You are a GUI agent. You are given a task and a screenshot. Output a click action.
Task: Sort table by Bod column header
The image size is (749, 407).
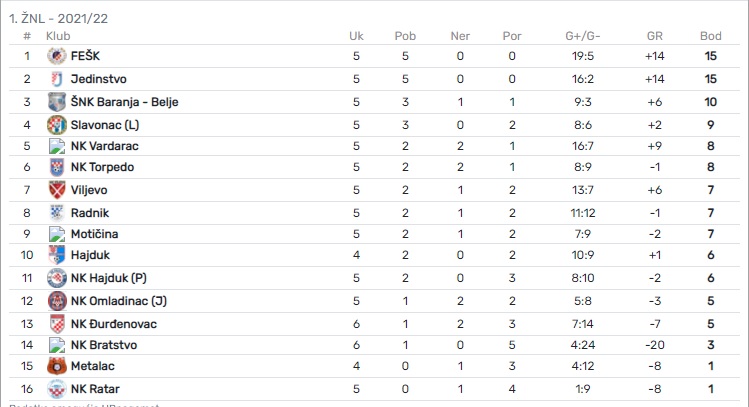tap(711, 36)
